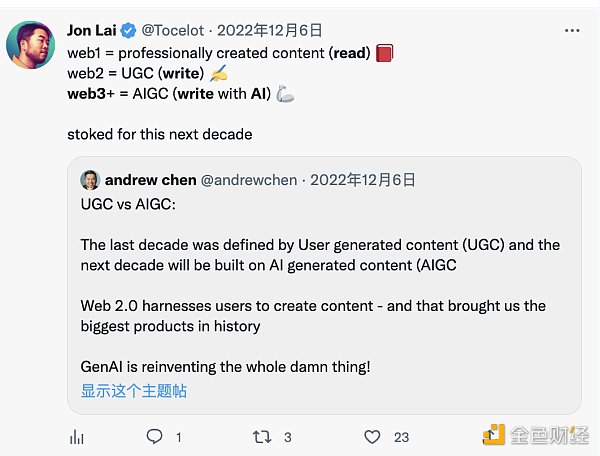Open the Jon Lai display name link
This screenshot has width=600, height=456.
[93, 31]
